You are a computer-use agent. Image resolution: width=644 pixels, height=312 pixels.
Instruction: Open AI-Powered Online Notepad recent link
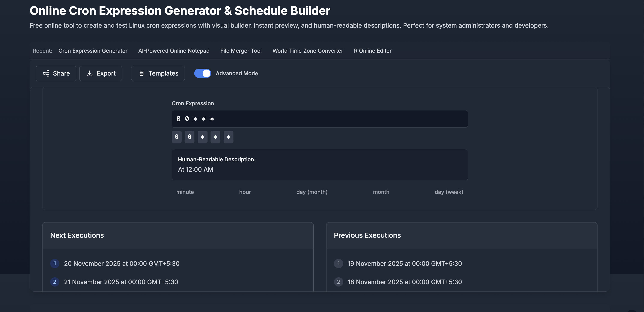pyautogui.click(x=174, y=51)
